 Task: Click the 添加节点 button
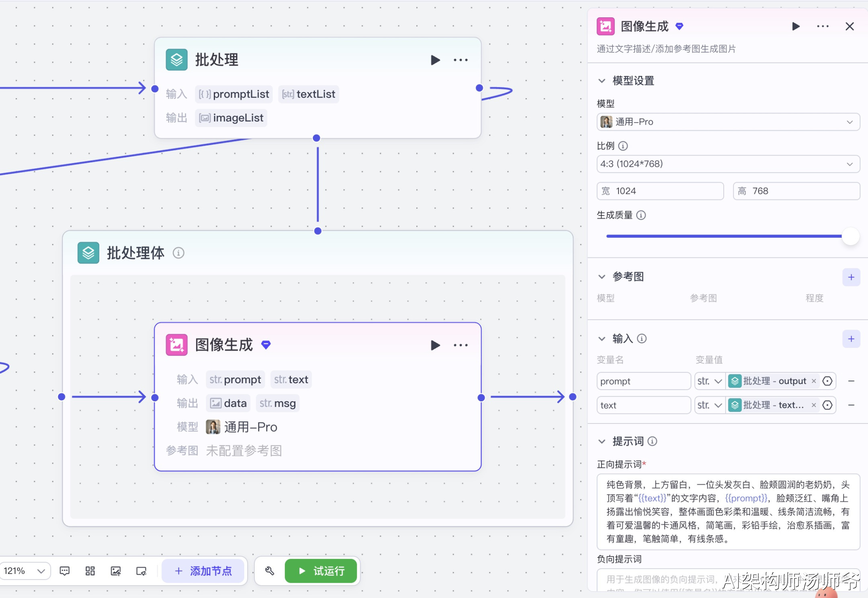tap(203, 571)
